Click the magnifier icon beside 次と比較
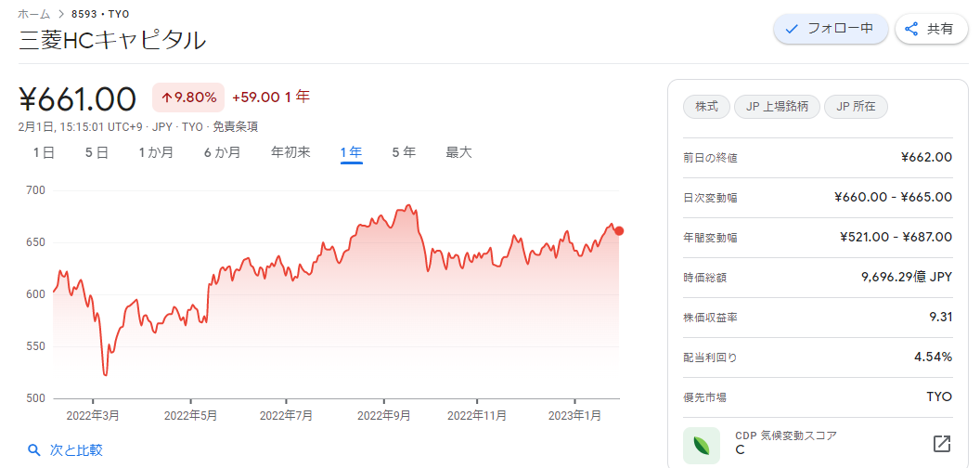The image size is (980, 468). (34, 449)
